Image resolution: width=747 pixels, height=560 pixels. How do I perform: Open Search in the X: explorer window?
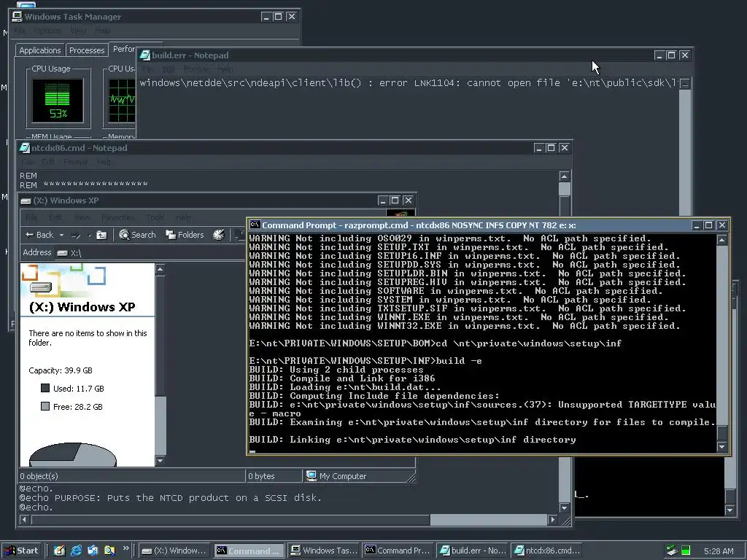tap(137, 235)
